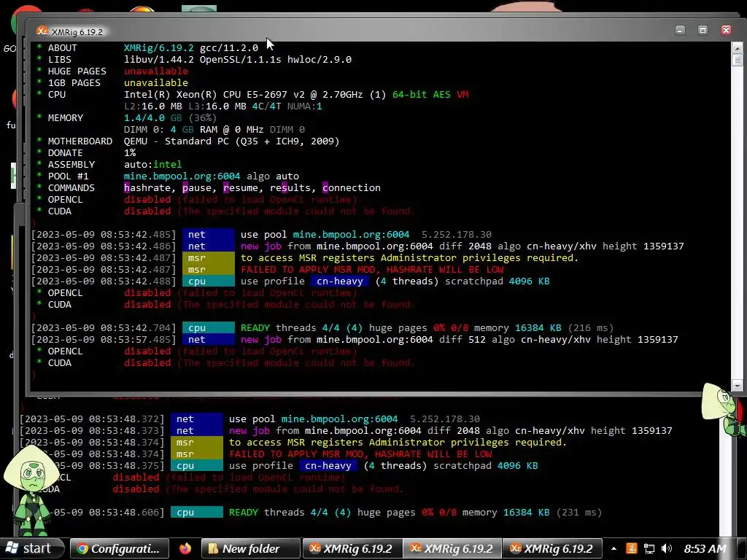This screenshot has width=747, height=560.
Task: Switch to the Chrome Configurati... taskbar window
Action: tap(119, 548)
